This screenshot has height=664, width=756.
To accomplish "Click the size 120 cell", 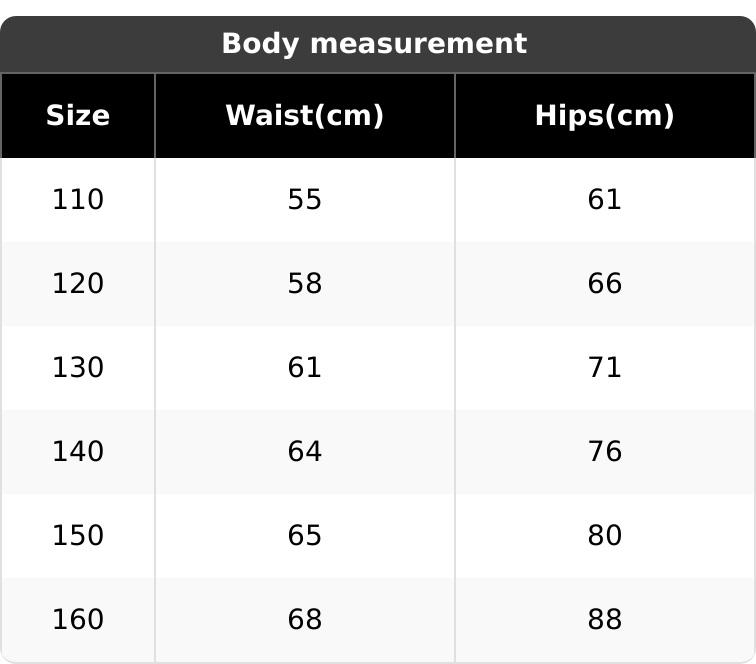I will point(78,284).
